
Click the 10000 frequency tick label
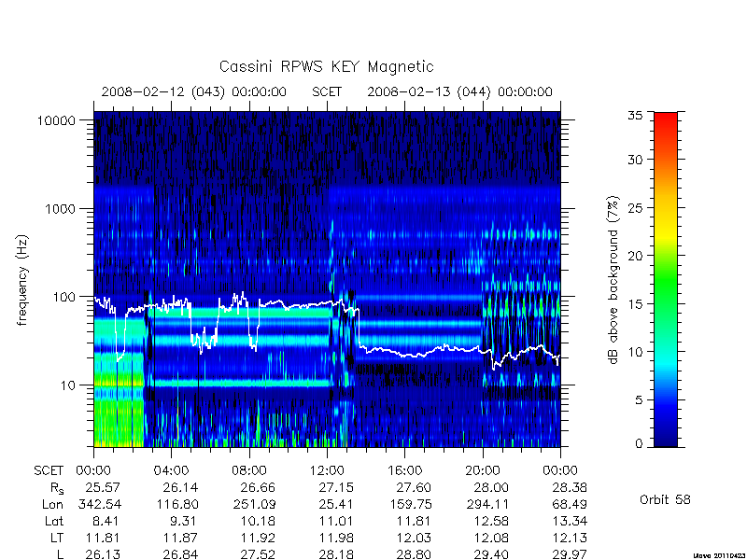56,120
